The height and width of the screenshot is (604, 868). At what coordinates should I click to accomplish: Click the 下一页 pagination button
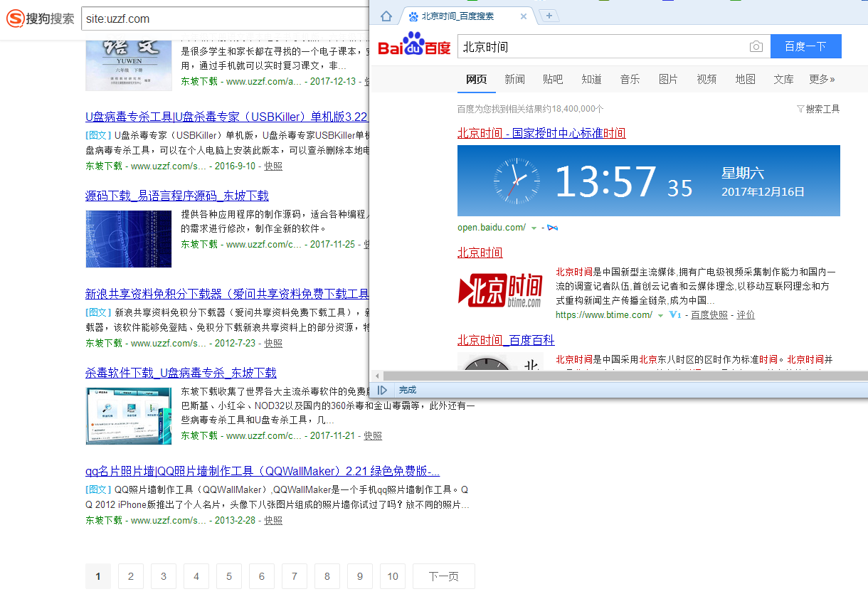443,576
